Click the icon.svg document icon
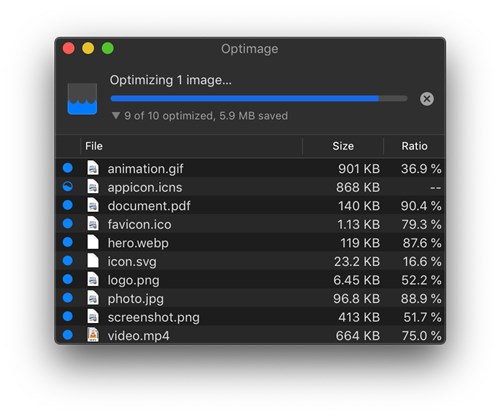This screenshot has width=500, height=416. point(93,261)
